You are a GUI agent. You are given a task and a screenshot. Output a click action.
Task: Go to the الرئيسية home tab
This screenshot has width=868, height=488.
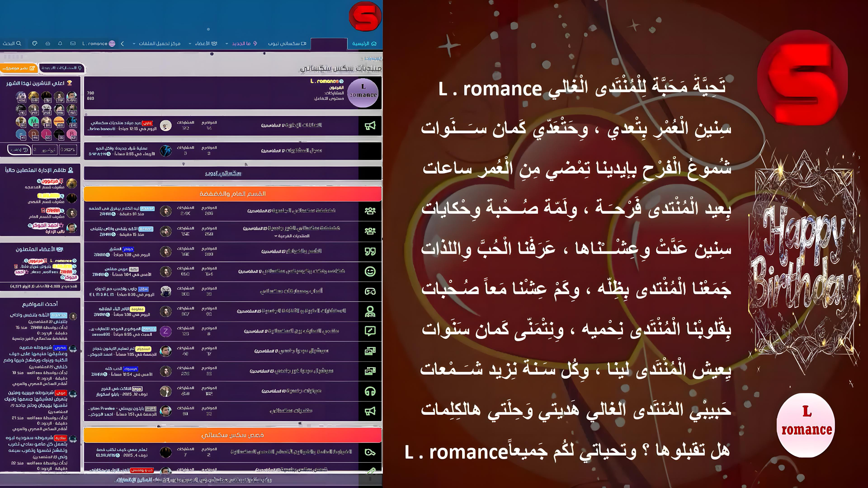pos(364,43)
